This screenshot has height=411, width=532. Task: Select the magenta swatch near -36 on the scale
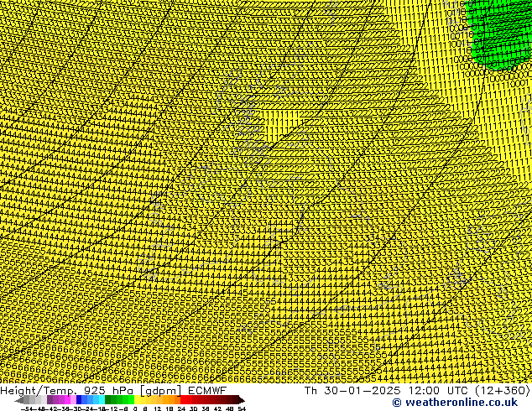pyautogui.click(x=67, y=400)
